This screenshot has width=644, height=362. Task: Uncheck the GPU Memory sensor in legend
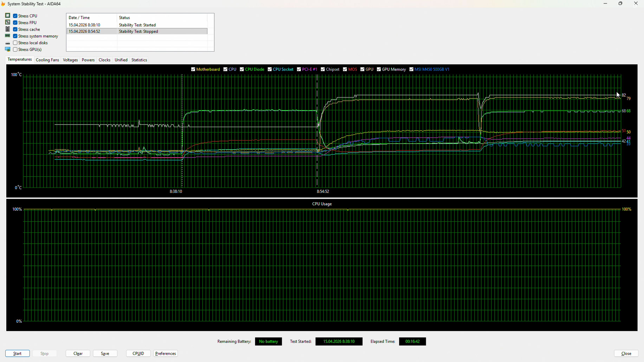(379, 69)
